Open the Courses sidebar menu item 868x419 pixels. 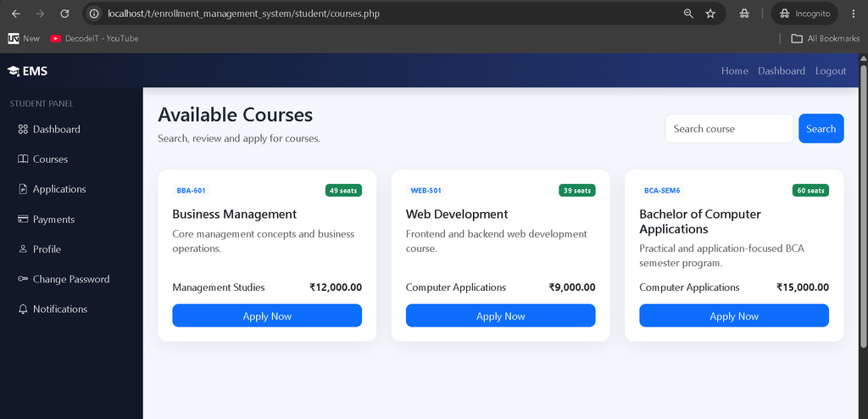[71, 159]
